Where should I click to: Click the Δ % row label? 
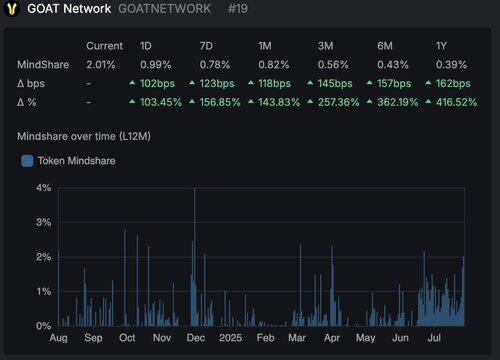point(26,102)
